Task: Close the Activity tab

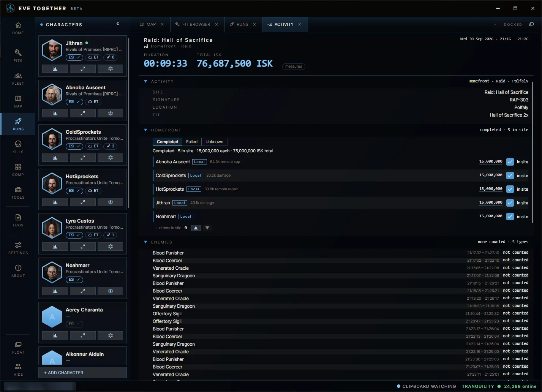Action: click(x=300, y=24)
